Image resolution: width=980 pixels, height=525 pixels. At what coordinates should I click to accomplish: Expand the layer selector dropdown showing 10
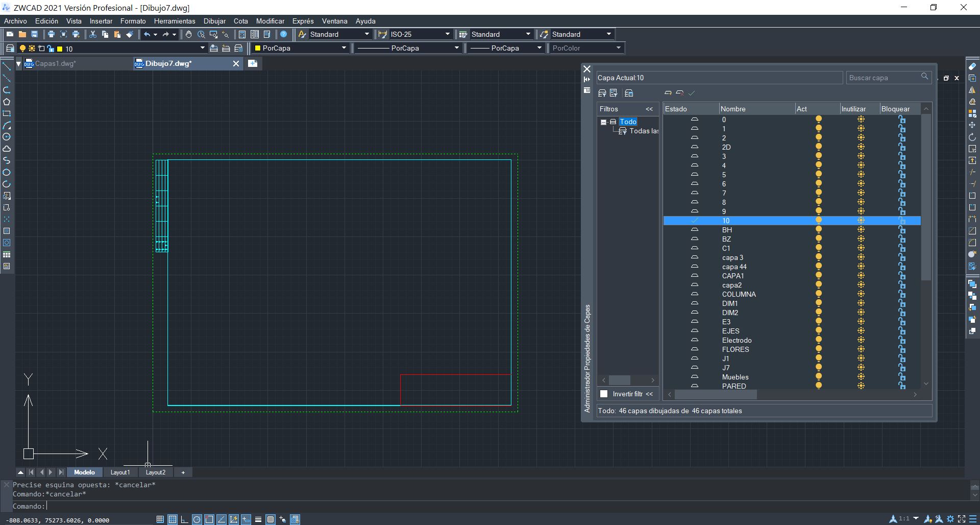(202, 49)
